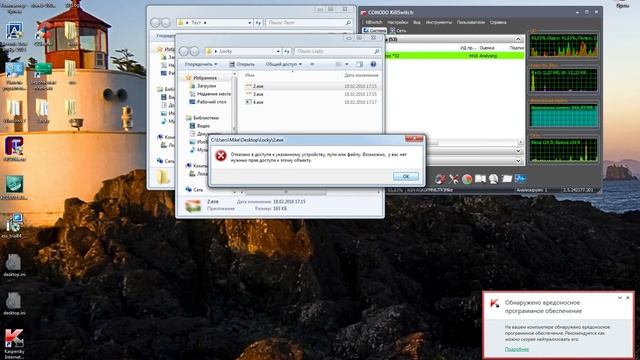
Task: Open the Вид menu in KillSwitch
Action: [416, 22]
